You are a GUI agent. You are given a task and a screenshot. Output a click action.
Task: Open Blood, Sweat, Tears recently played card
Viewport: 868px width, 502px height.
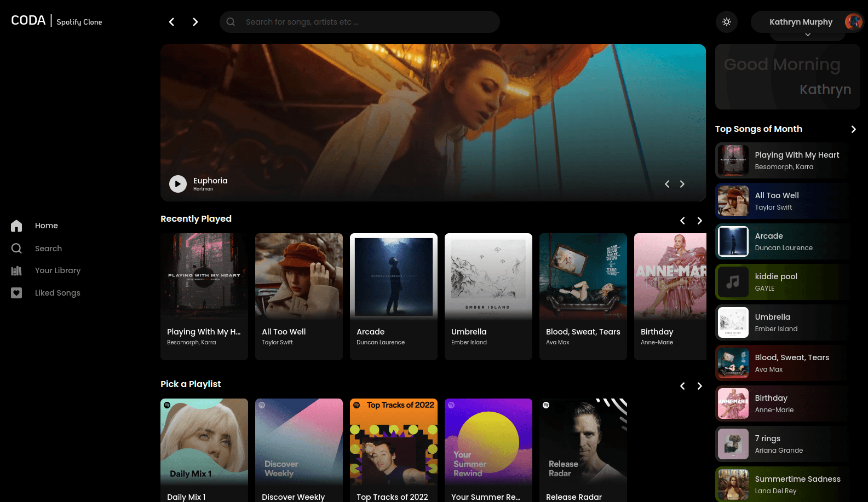coord(583,297)
